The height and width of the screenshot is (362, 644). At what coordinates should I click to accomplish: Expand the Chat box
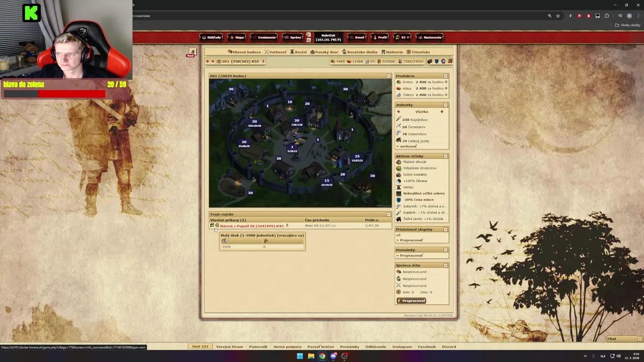coord(639,339)
